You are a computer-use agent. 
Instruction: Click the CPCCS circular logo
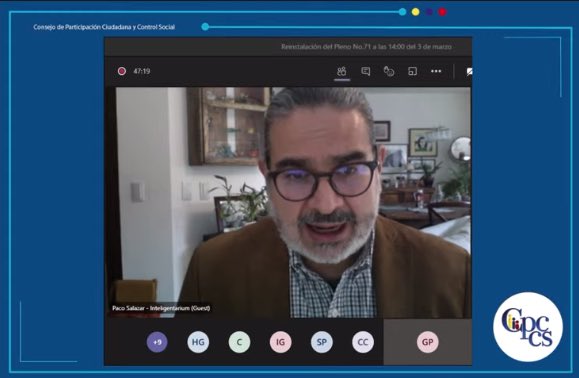[x=528, y=327]
